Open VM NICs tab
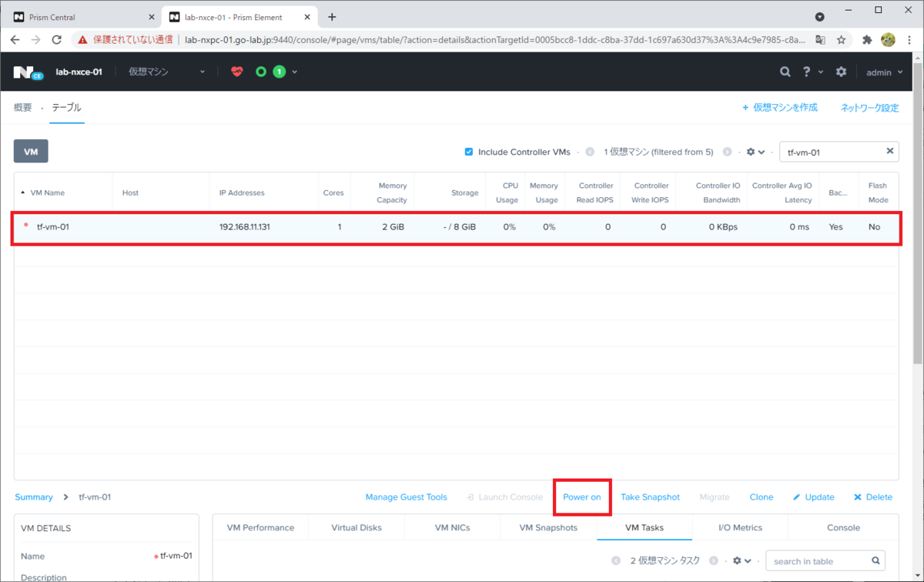Screen dimensions: 924x582 pyautogui.click(x=452, y=528)
